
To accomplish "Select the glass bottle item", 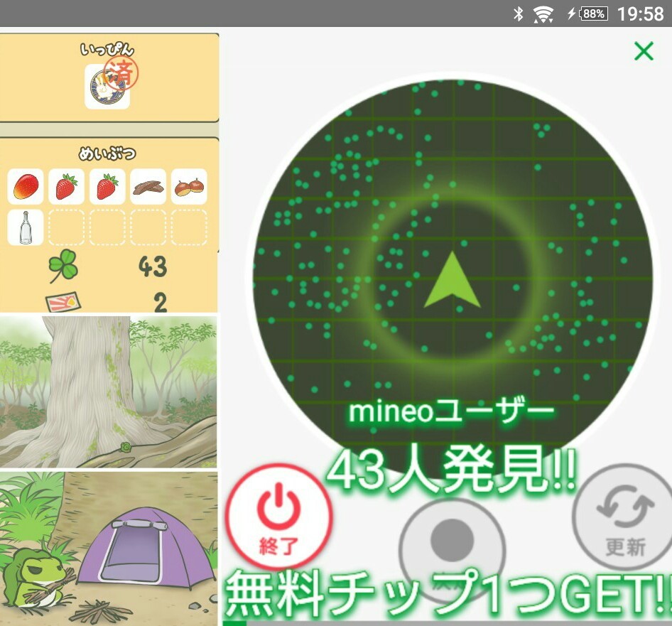I will (x=26, y=228).
